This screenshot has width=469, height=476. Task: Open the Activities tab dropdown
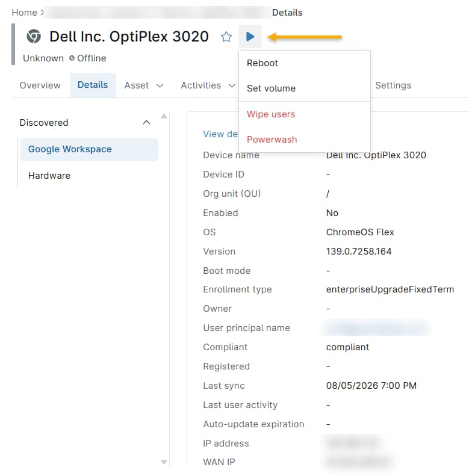click(x=208, y=85)
